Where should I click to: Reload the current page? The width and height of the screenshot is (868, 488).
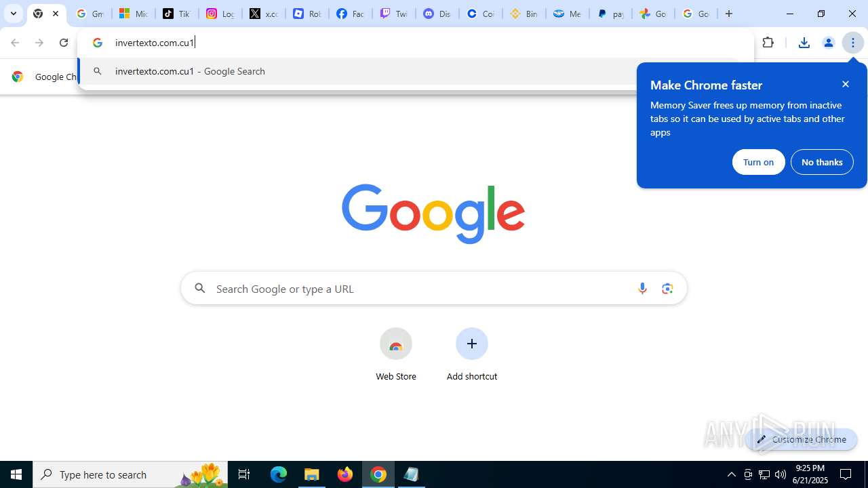coord(64,43)
